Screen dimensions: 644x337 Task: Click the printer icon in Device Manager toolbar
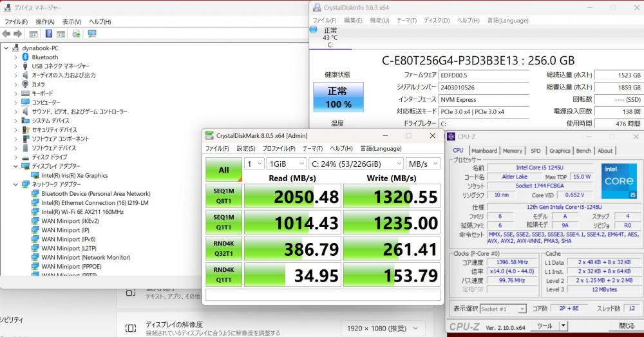76,34
